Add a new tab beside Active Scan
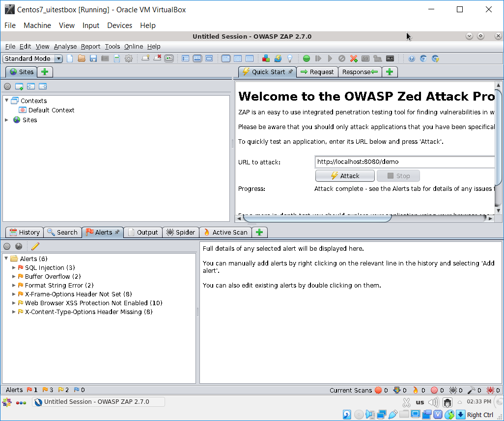 pyautogui.click(x=260, y=232)
